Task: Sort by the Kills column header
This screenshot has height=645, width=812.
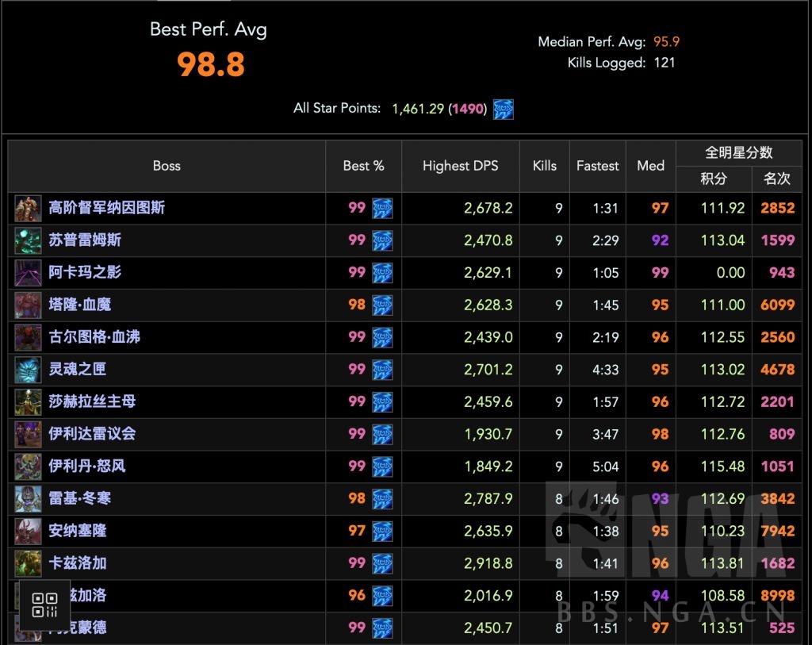Action: pyautogui.click(x=544, y=166)
